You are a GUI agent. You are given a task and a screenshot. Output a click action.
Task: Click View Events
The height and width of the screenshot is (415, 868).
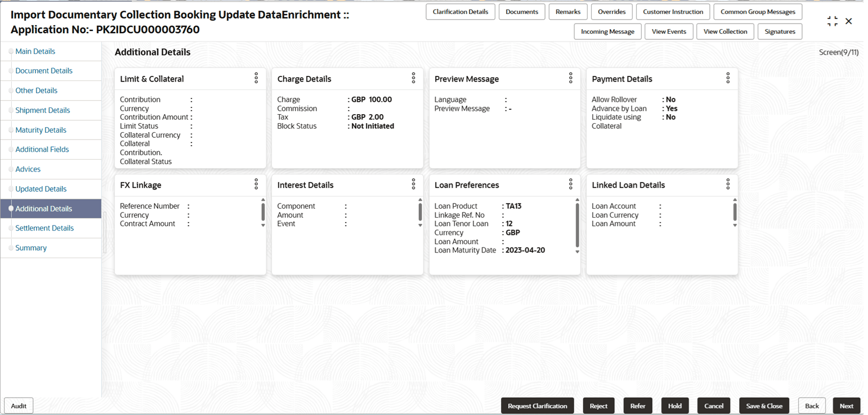669,31
